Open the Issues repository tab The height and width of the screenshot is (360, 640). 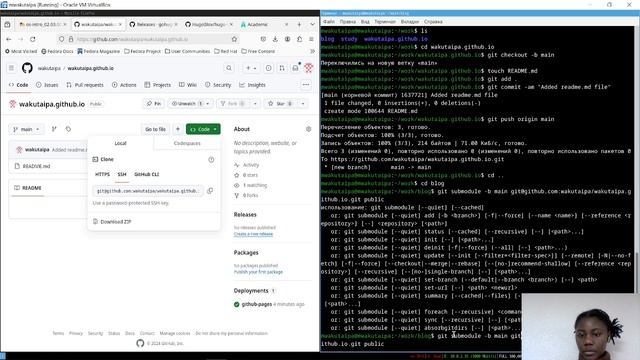[47, 85]
